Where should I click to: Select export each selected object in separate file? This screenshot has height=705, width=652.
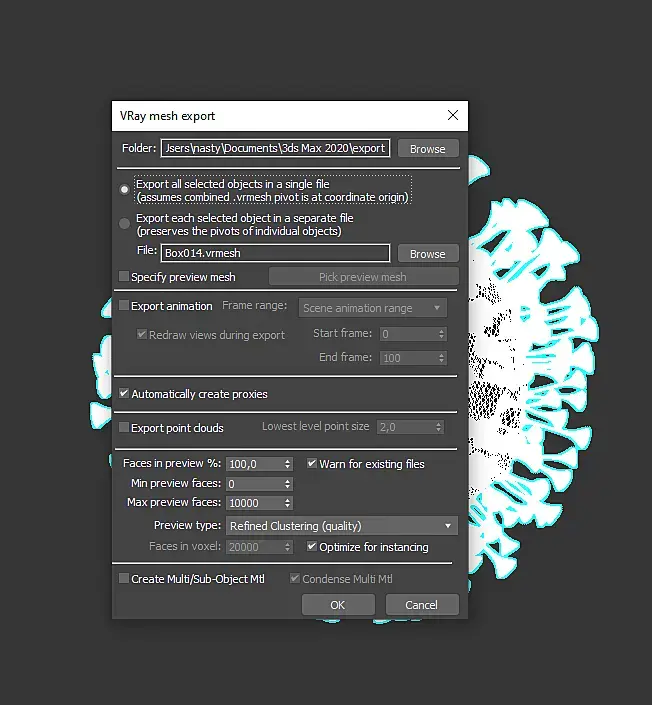[x=125, y=223]
